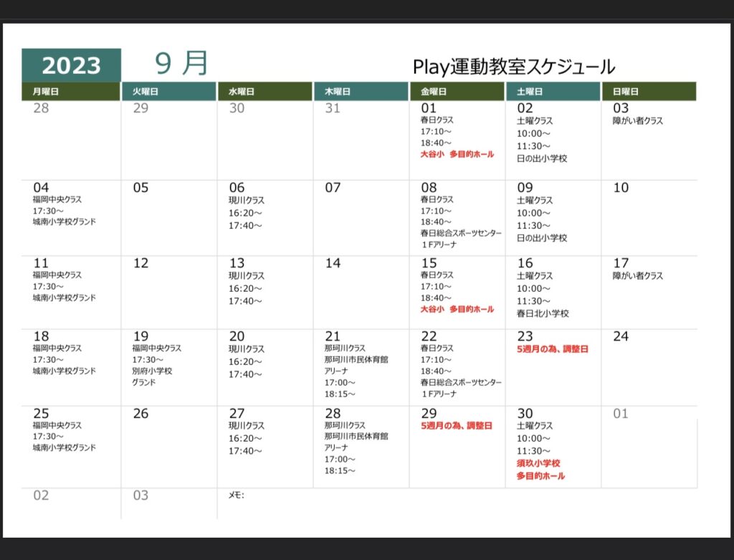Click 別府小学校 on date 19
Image resolution: width=734 pixels, height=560 pixels.
point(152,371)
